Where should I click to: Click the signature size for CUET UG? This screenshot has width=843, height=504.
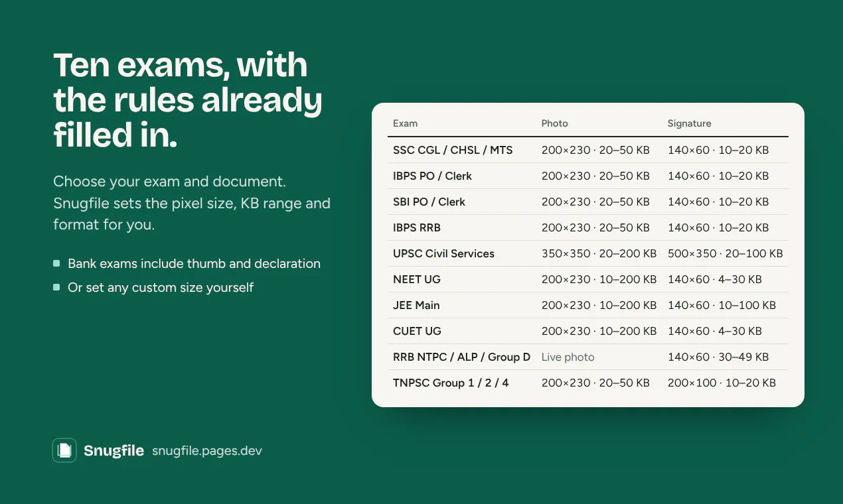point(715,331)
